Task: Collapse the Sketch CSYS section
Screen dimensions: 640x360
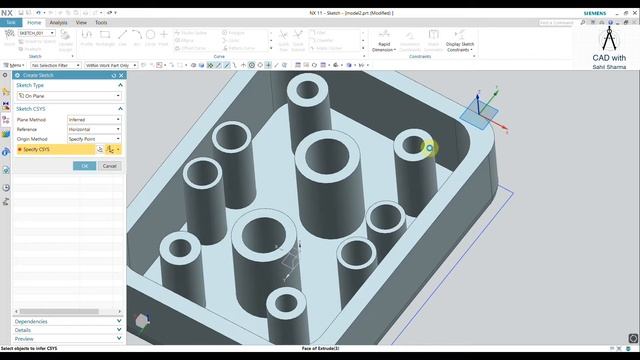Action: [x=120, y=109]
